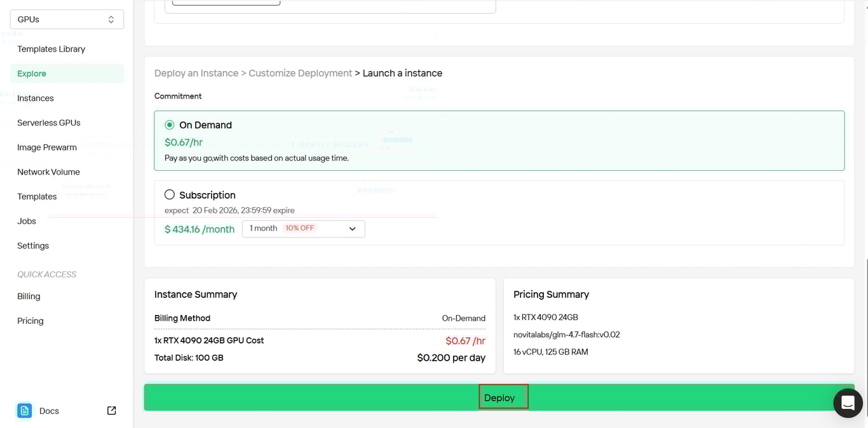Image resolution: width=868 pixels, height=428 pixels.
Task: Open the Instances page
Action: coord(36,98)
